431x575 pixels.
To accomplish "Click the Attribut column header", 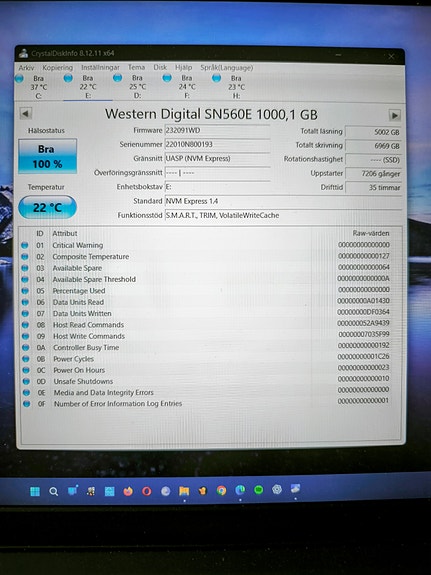I will [x=65, y=234].
